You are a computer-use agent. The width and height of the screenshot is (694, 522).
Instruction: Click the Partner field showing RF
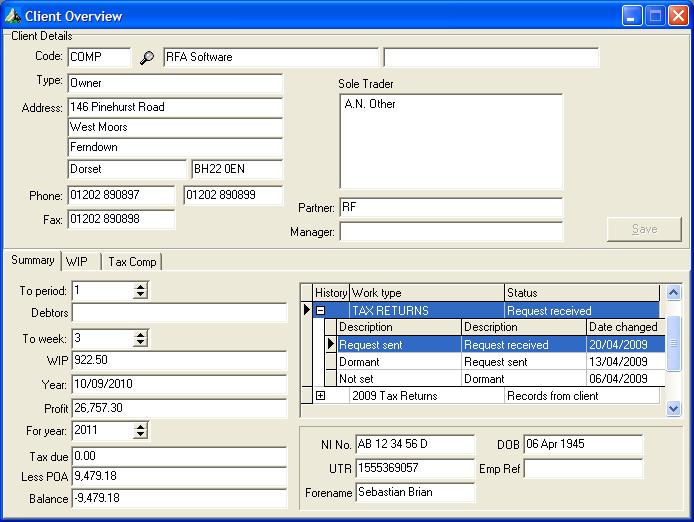(x=451, y=207)
